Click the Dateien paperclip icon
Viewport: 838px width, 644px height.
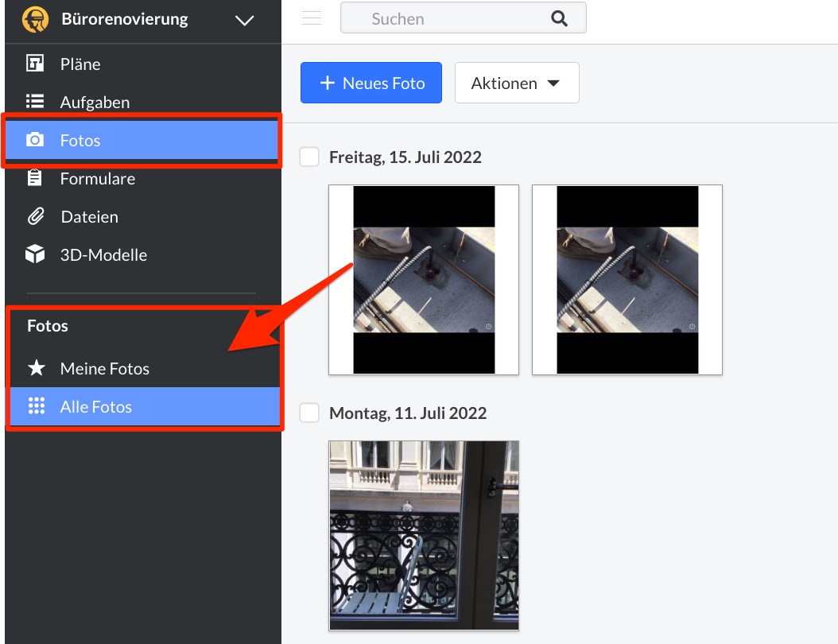(35, 216)
